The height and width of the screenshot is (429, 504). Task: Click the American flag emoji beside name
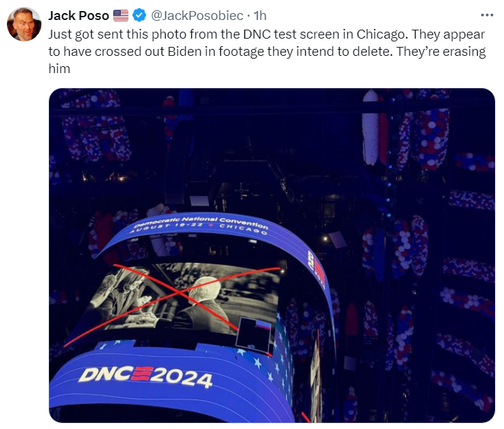tap(121, 15)
